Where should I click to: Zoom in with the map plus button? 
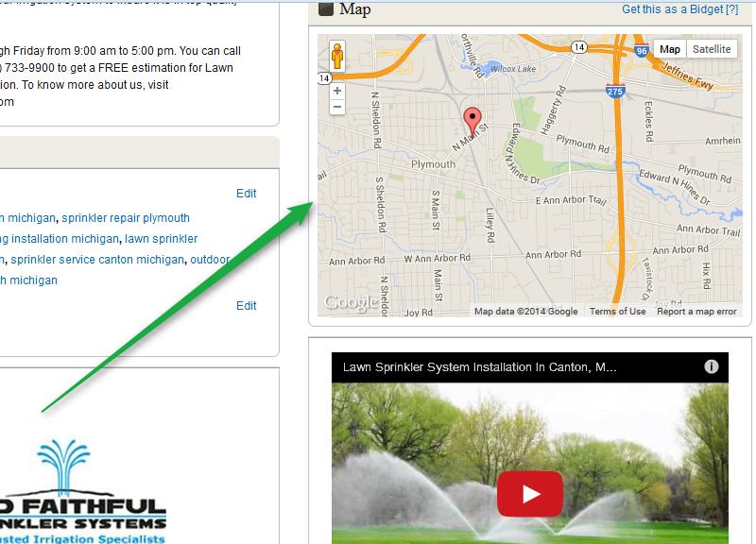337,91
